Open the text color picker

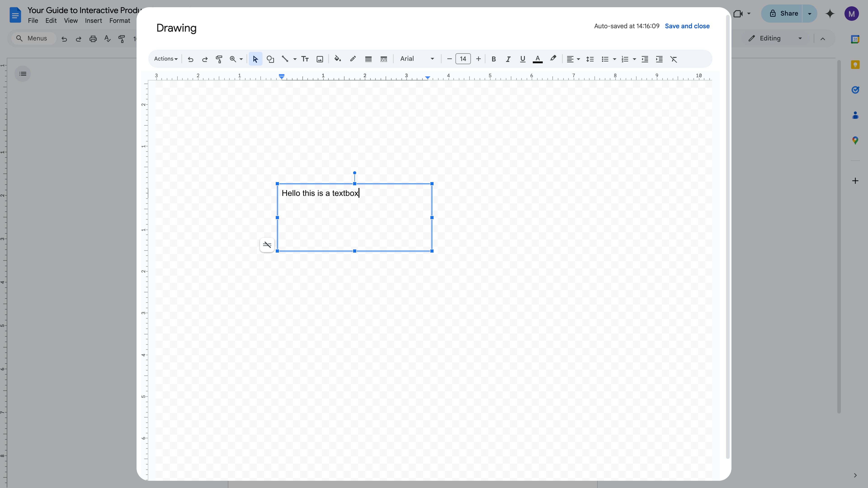(538, 59)
